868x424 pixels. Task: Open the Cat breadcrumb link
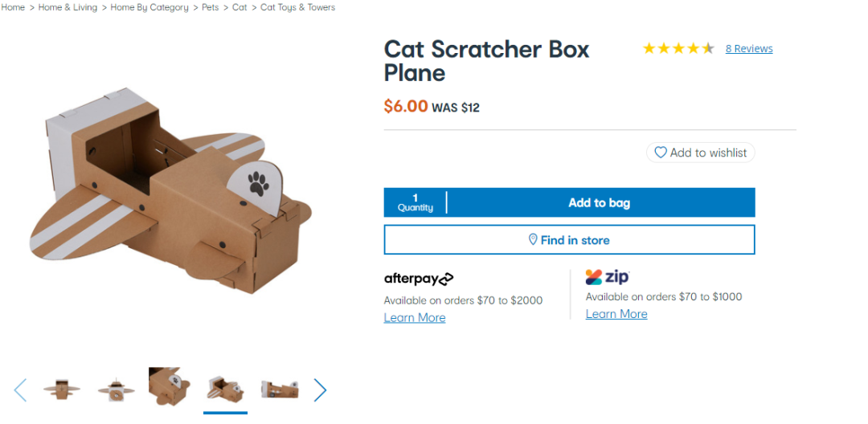240,8
